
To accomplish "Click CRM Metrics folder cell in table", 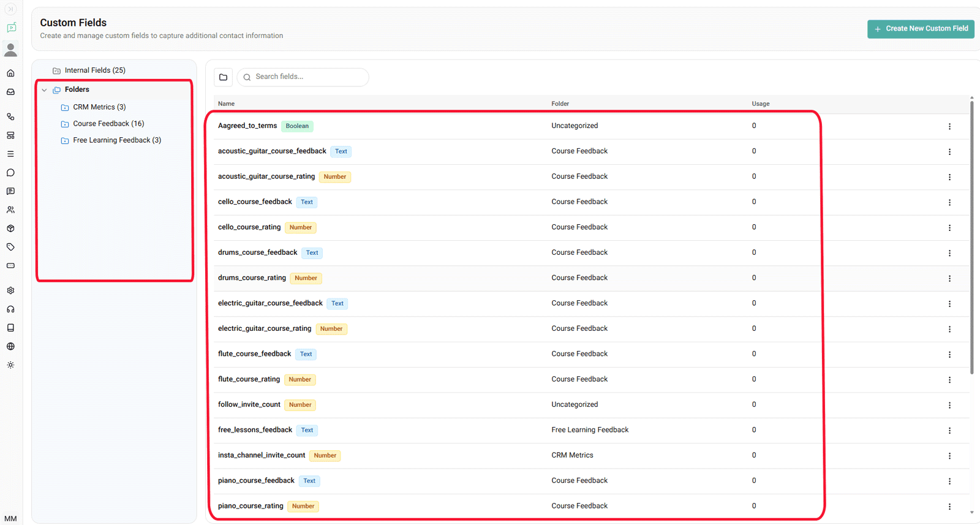I will (x=572, y=455).
